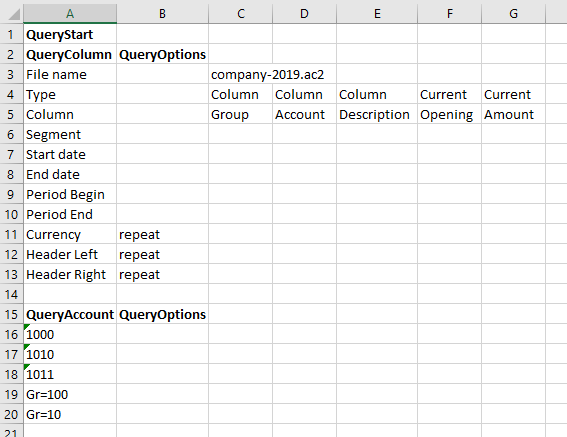
Task: Click the QueryStart cell
Action: click(x=70, y=35)
